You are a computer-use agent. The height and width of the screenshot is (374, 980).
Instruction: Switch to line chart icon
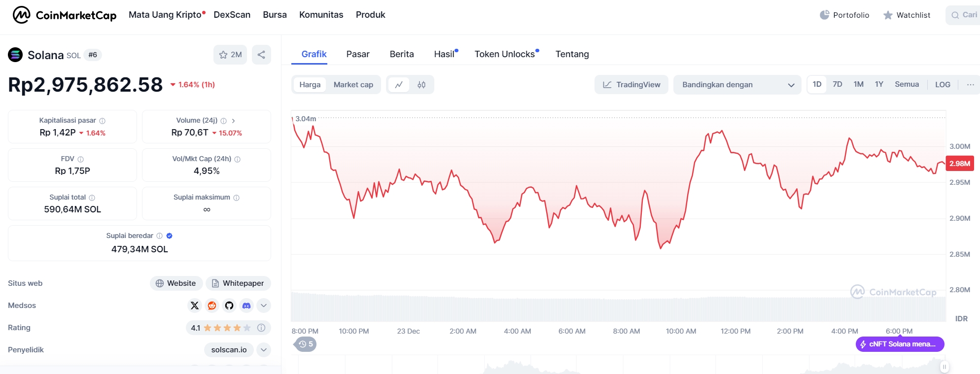[399, 85]
